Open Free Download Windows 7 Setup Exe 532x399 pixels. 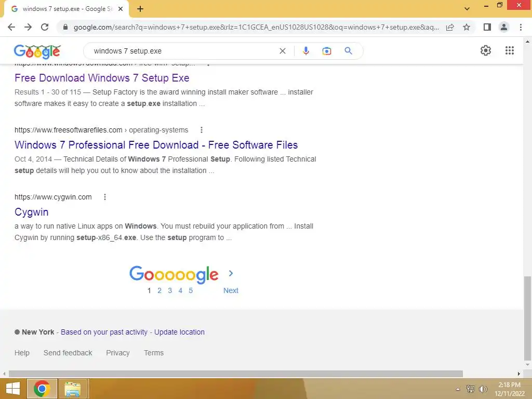[102, 78]
